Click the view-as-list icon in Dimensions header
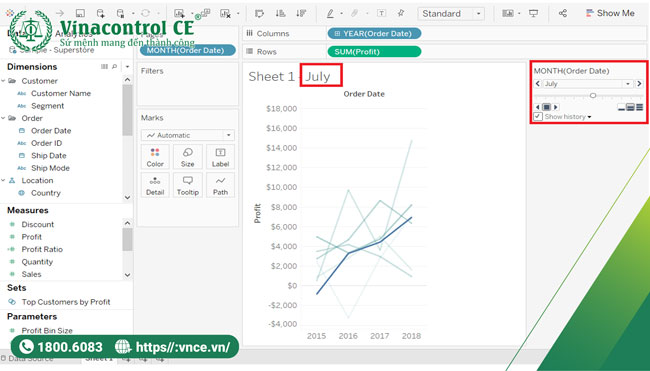This screenshot has height=371, width=650. tap(104, 66)
